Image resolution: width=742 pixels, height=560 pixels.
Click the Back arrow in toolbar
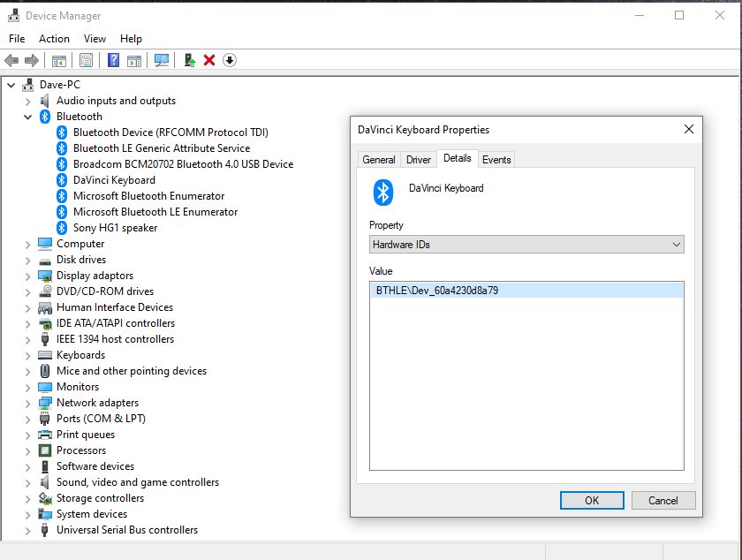coord(11,60)
